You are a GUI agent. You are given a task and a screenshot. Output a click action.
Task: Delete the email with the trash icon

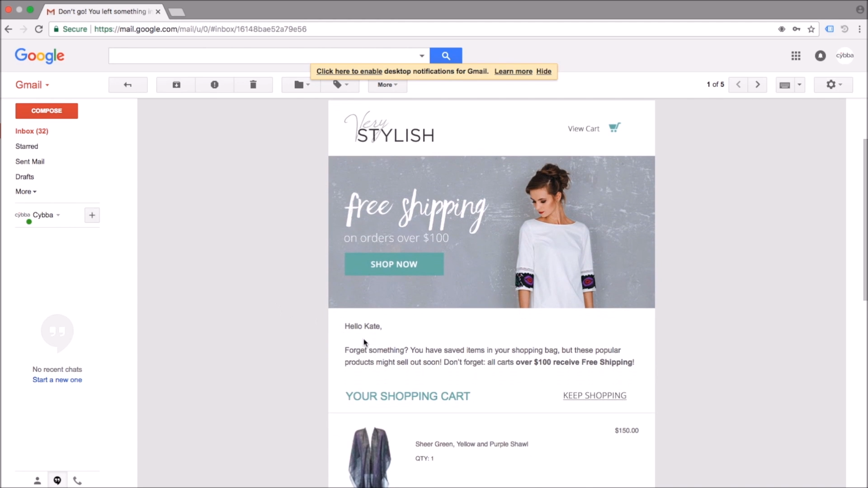253,85
